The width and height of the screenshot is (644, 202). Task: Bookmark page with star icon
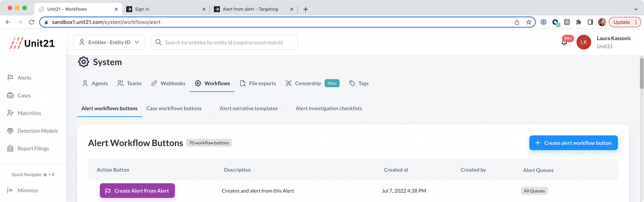point(528,22)
